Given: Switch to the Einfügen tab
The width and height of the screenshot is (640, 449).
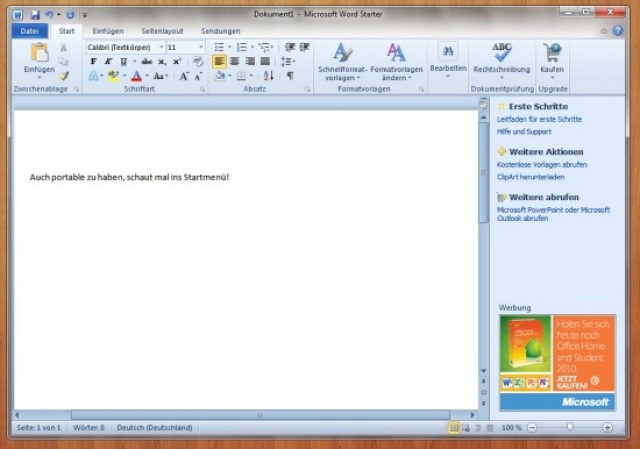Looking at the screenshot, I should 108,31.
